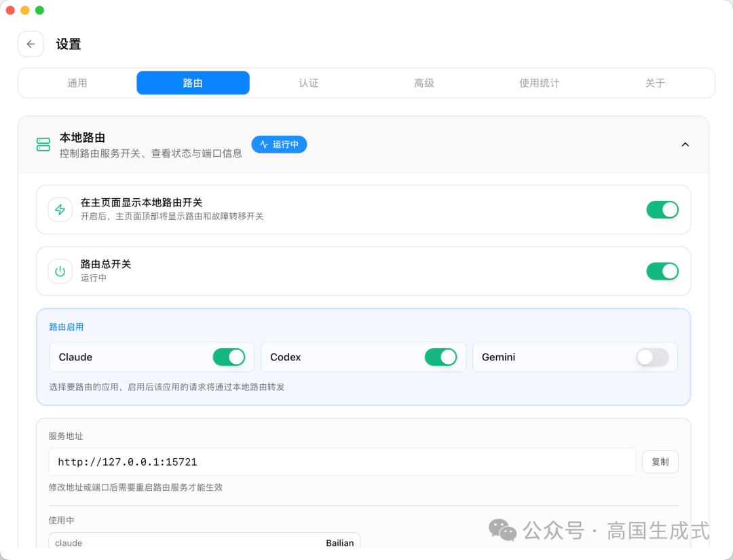This screenshot has width=733, height=560.
Task: Click the 控制路由服务开关 subtitle text
Action: [x=151, y=153]
